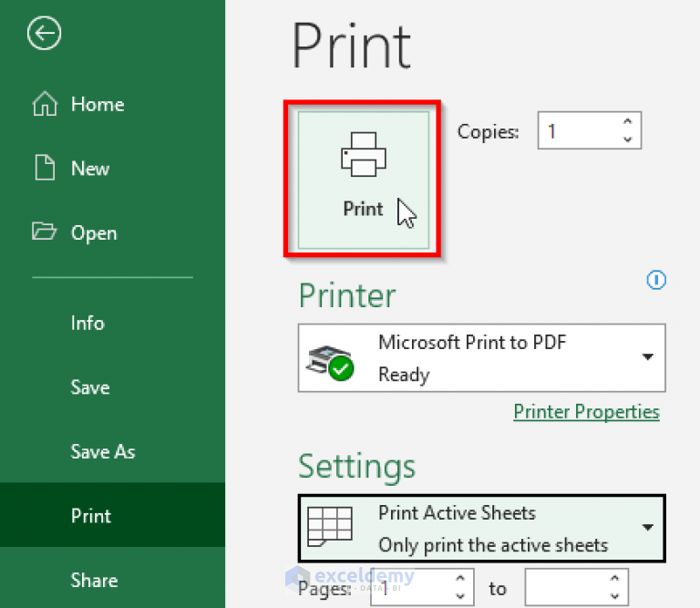Click the Pages start input field
This screenshot has width=700, height=608.
[x=422, y=587]
